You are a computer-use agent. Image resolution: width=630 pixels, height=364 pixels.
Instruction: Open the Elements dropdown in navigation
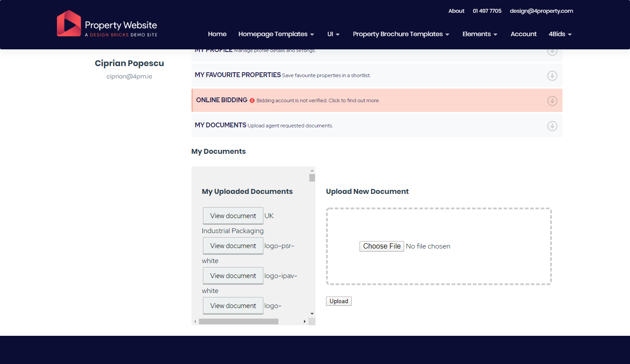[480, 34]
